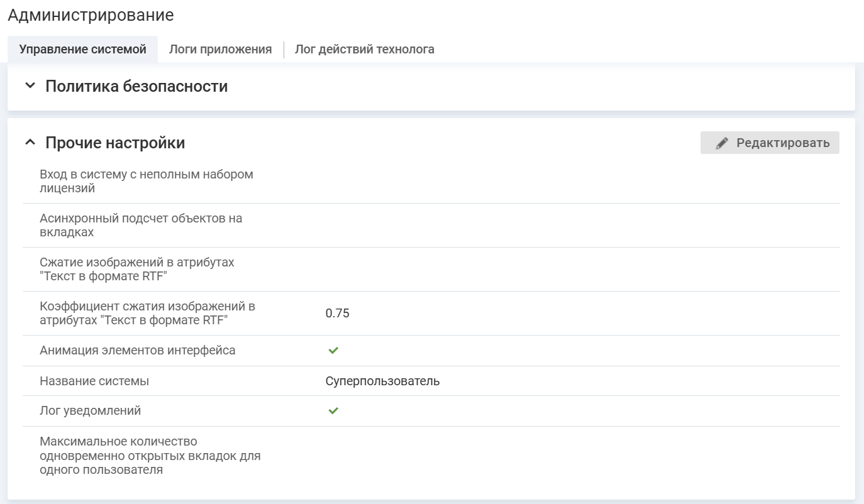This screenshot has width=864, height=504.
Task: Click the Вход в систему с неполным набором лицензий row
Action: [x=146, y=181]
